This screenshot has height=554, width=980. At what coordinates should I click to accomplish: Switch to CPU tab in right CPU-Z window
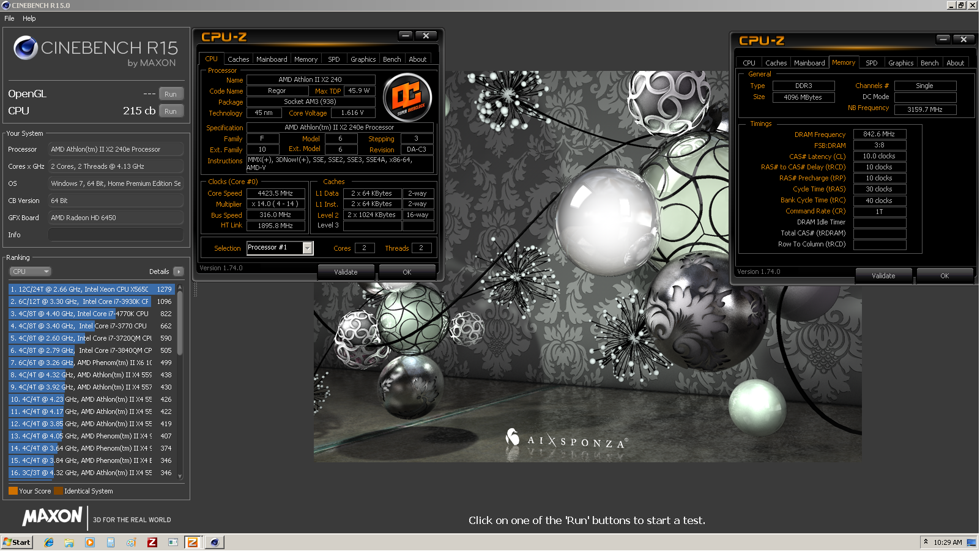pyautogui.click(x=749, y=63)
